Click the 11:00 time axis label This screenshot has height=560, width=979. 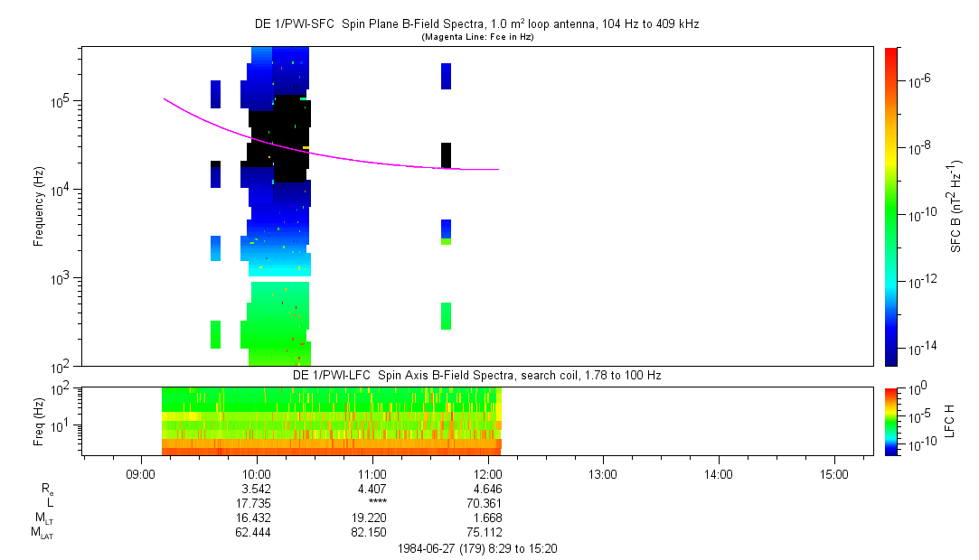(x=372, y=473)
